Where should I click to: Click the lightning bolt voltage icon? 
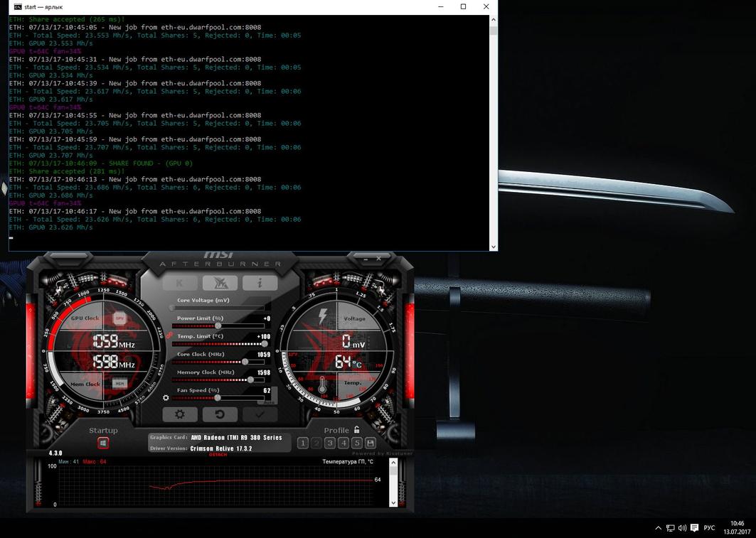[x=323, y=316]
